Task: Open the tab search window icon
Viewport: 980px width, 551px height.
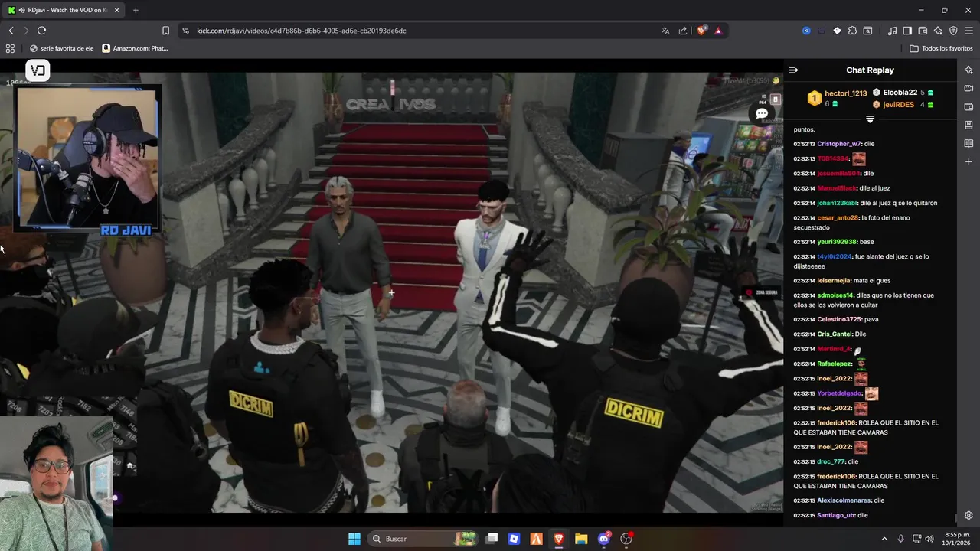Action: pyautogui.click(x=867, y=31)
